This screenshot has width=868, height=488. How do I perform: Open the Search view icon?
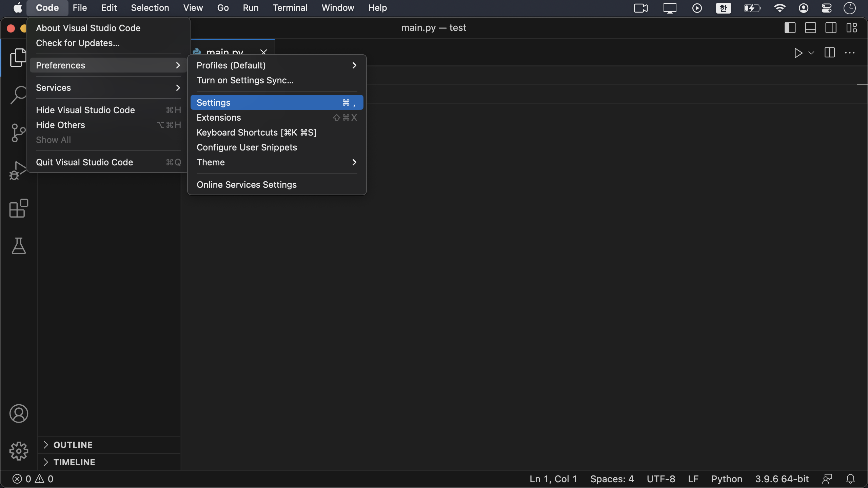point(18,95)
